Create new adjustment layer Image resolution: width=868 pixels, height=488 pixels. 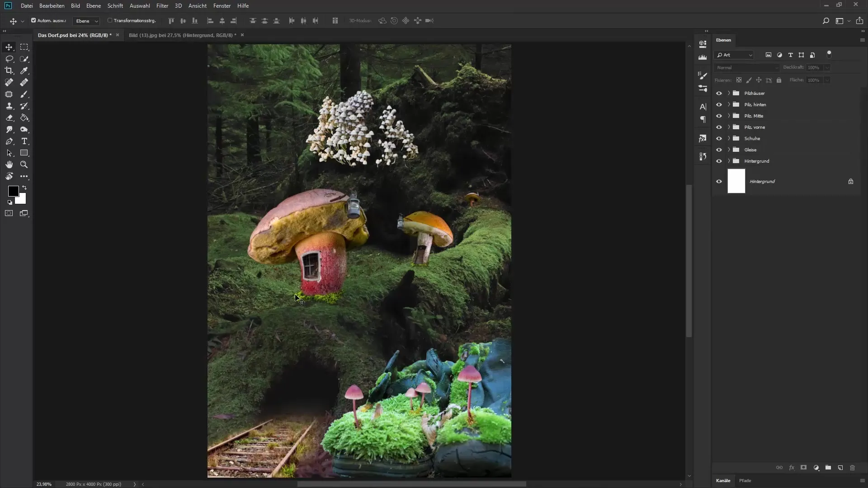pos(816,468)
